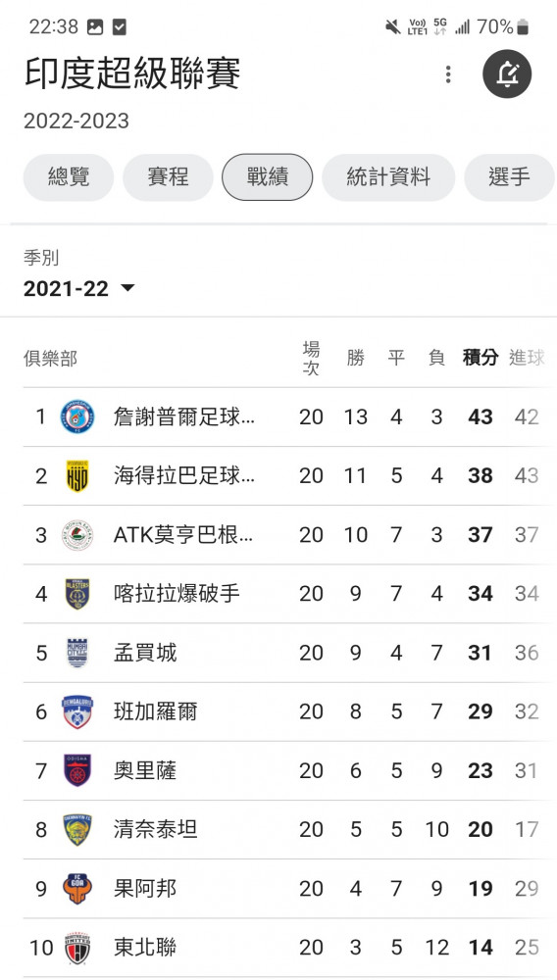The height and width of the screenshot is (980, 557).
Task: Switch to the 總覽 overview tab
Action: (69, 177)
